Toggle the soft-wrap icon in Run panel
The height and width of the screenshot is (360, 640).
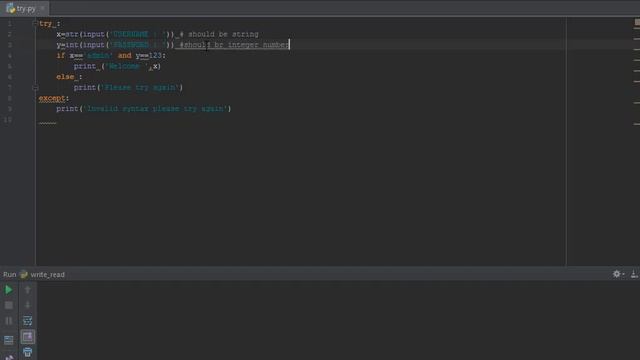pyautogui.click(x=27, y=321)
